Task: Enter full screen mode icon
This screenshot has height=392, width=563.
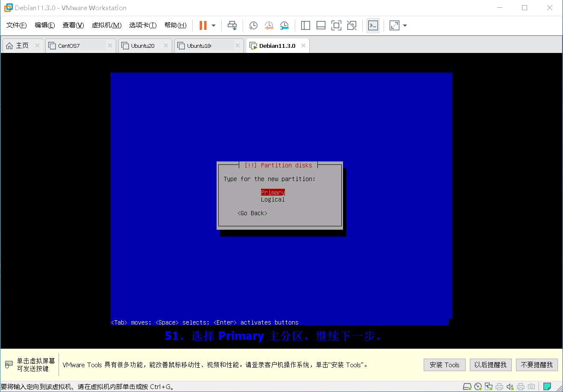Action: click(336, 26)
